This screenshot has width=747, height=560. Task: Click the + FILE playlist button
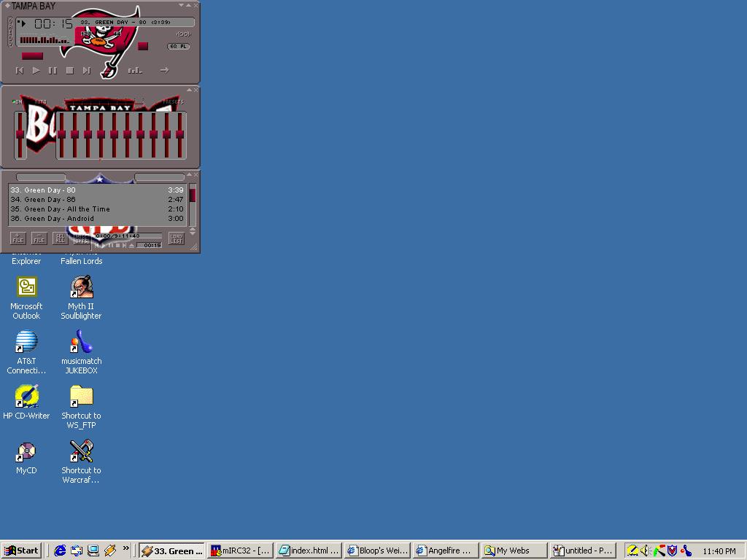(x=18, y=238)
